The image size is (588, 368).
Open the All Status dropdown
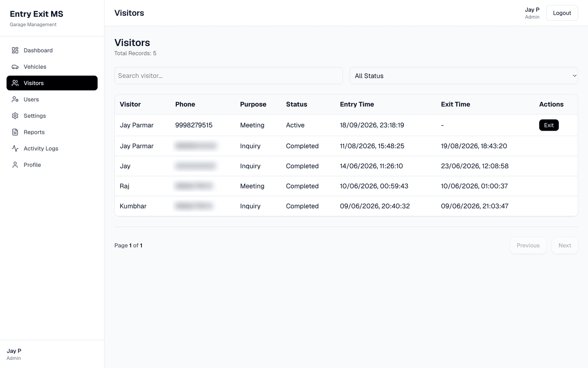click(x=463, y=76)
